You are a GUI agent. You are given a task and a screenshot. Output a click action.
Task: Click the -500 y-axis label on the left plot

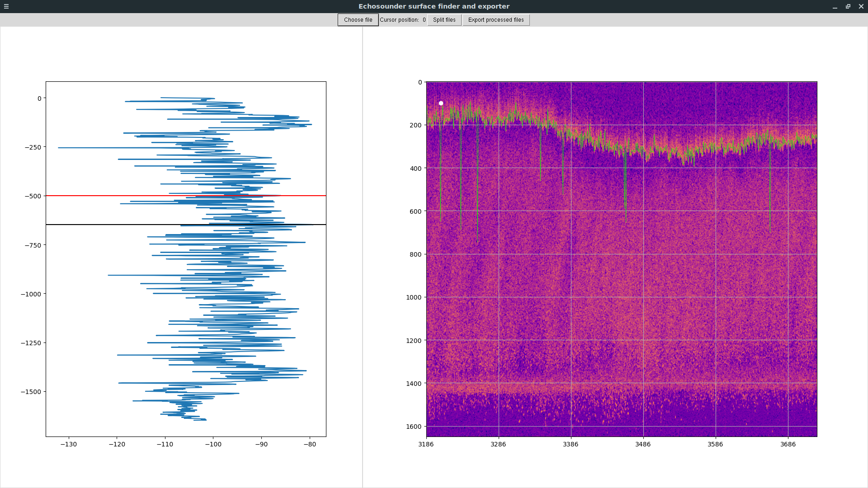click(33, 196)
